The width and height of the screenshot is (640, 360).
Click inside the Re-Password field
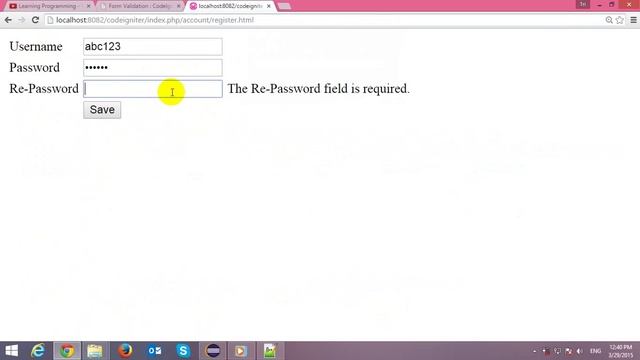(x=153, y=89)
